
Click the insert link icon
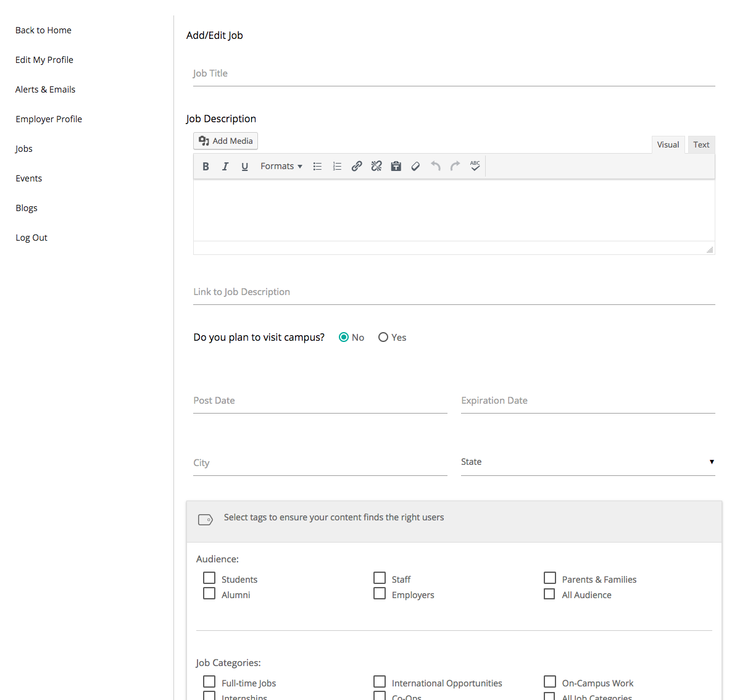(x=357, y=166)
